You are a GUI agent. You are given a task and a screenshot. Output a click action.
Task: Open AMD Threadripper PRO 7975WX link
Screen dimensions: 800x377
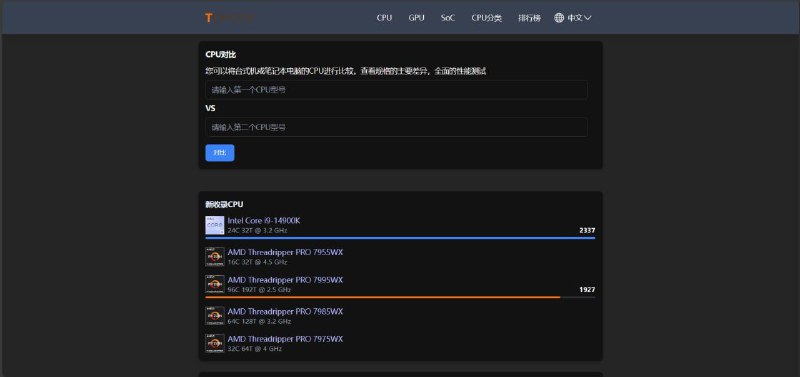point(285,339)
